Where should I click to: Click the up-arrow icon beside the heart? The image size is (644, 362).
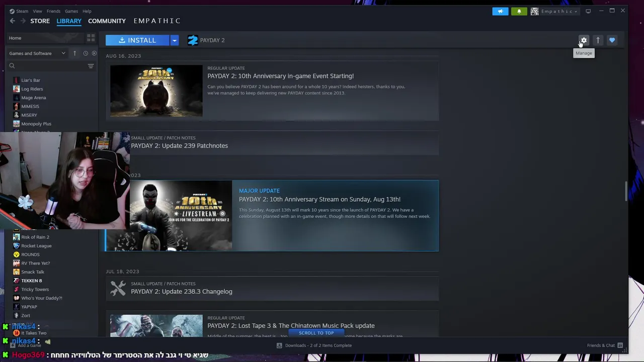coord(598,40)
